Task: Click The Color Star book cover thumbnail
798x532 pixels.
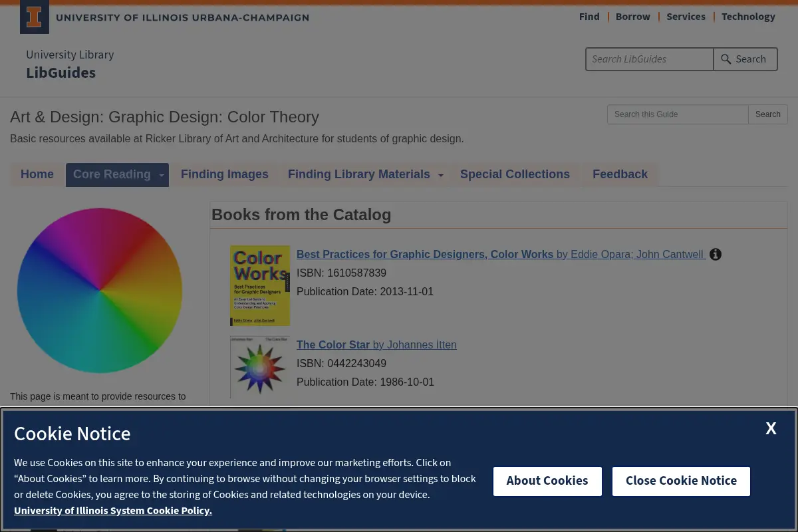Action: pyautogui.click(x=260, y=367)
